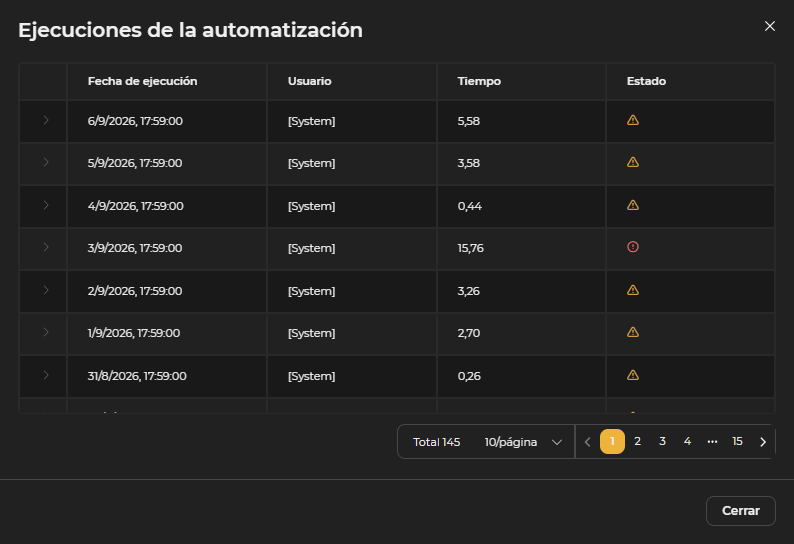Click the Cerrar button
This screenshot has width=794, height=544.
(x=740, y=511)
